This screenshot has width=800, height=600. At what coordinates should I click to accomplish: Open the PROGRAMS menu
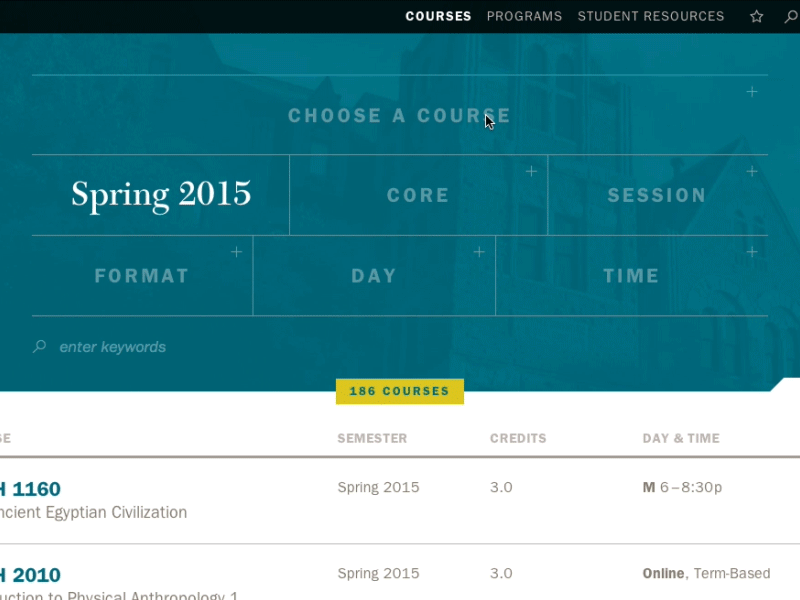coord(524,16)
